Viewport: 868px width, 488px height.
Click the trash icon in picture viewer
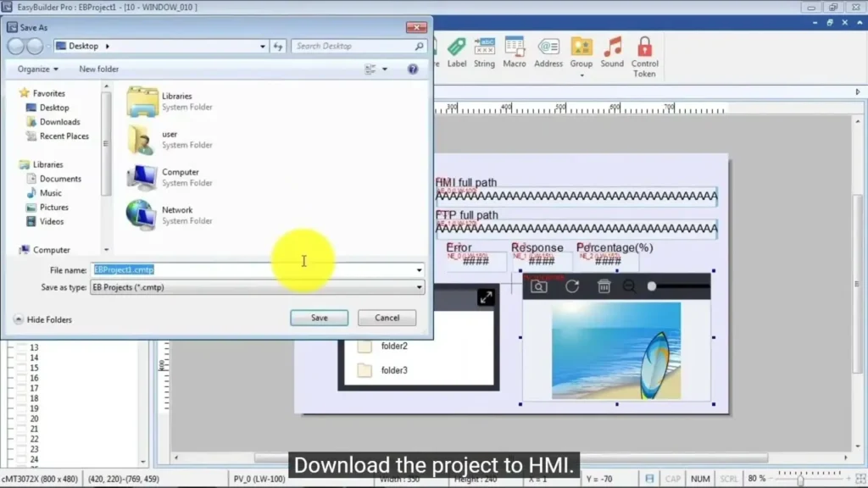(x=604, y=286)
